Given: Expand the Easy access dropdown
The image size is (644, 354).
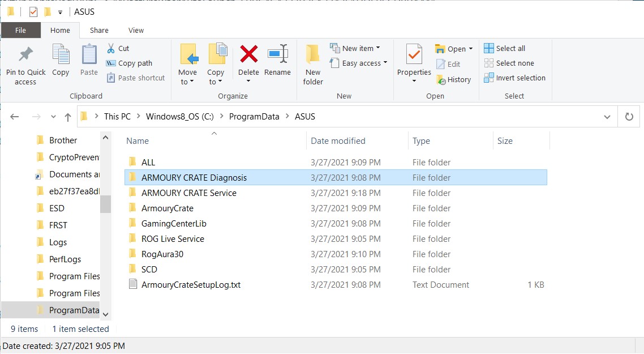Looking at the screenshot, I should point(385,63).
